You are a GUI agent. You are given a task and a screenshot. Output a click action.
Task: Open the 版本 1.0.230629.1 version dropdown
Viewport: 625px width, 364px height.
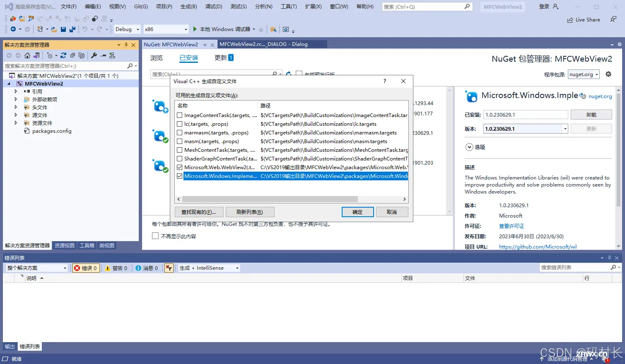point(526,129)
